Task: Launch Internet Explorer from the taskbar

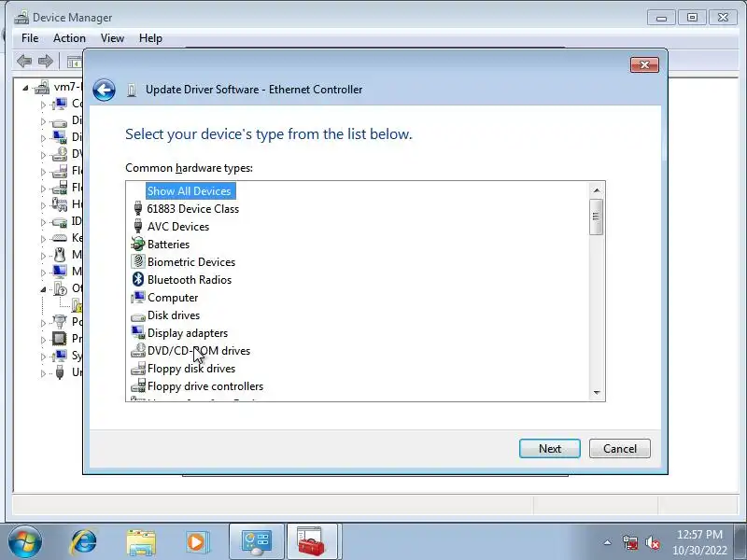Action: pos(84,542)
